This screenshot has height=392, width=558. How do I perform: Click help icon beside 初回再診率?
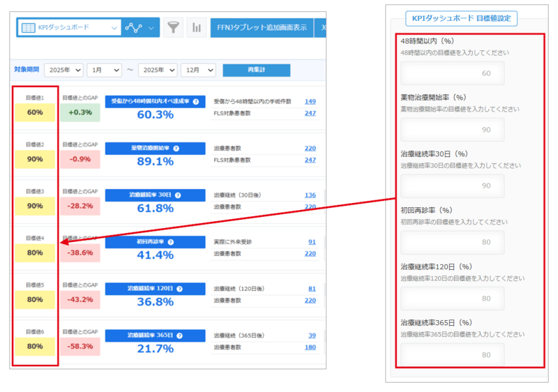pyautogui.click(x=171, y=242)
